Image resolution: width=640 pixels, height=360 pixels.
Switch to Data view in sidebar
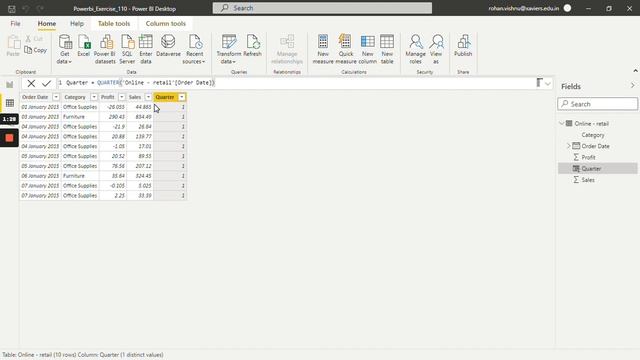9,103
